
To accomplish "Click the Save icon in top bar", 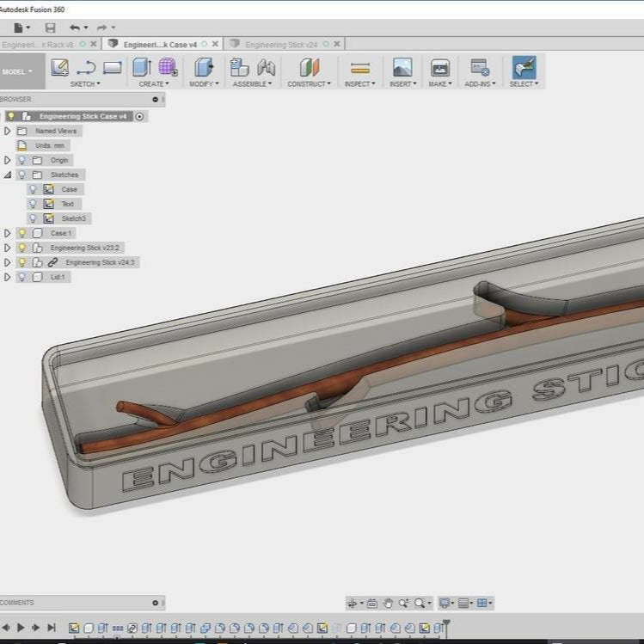I will 50,28.
